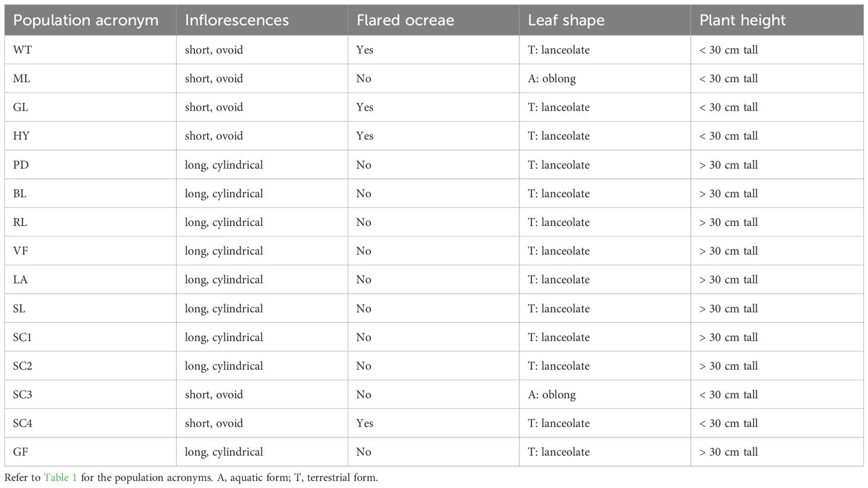This screenshot has height=488, width=868.
Task: Select T: lanceolate in VF row
Action: click(x=605, y=251)
